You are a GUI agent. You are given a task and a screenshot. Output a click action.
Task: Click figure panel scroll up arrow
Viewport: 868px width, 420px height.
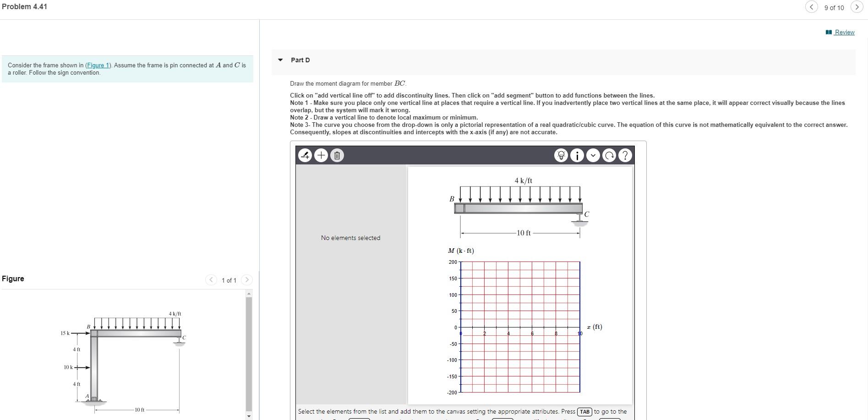249,293
